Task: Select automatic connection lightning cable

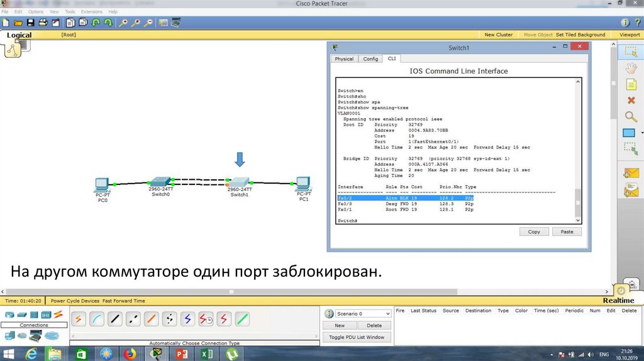Action: [x=79, y=319]
